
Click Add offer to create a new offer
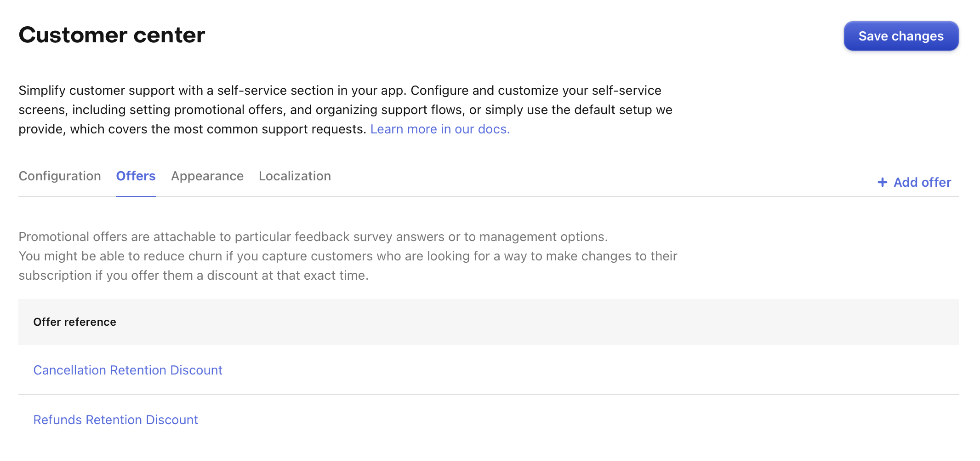click(922, 182)
